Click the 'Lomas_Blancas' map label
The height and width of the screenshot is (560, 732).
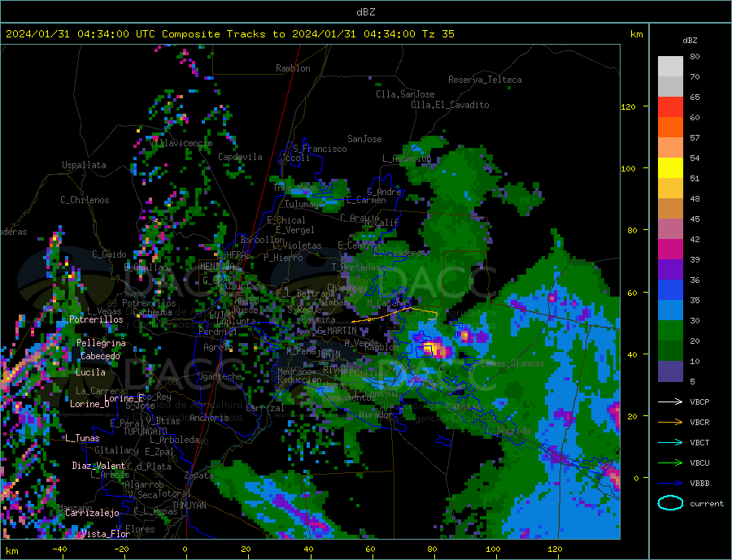512,363
